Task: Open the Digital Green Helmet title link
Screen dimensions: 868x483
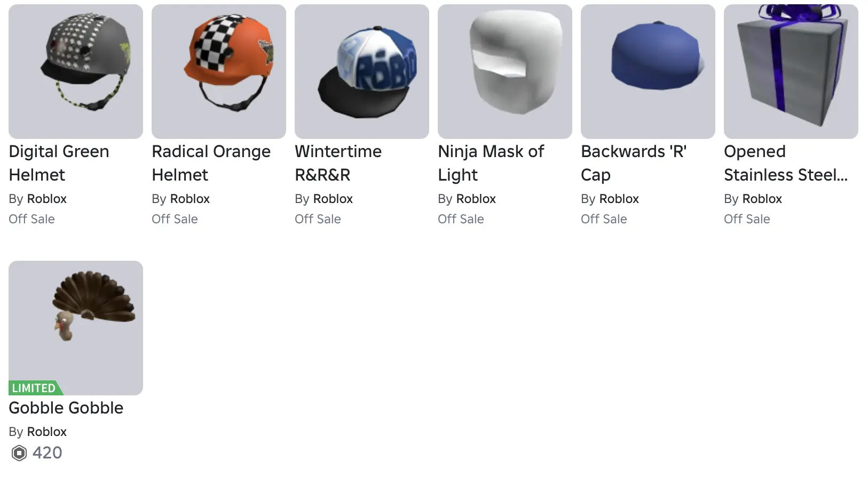Action: click(x=59, y=163)
